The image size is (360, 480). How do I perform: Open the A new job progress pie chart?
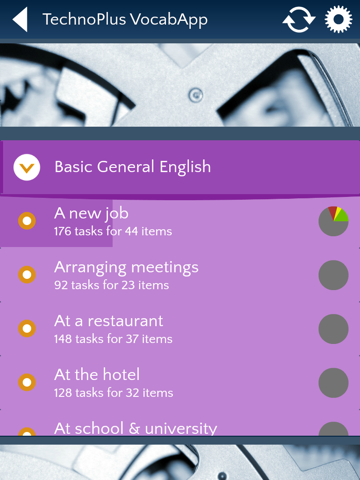click(333, 221)
